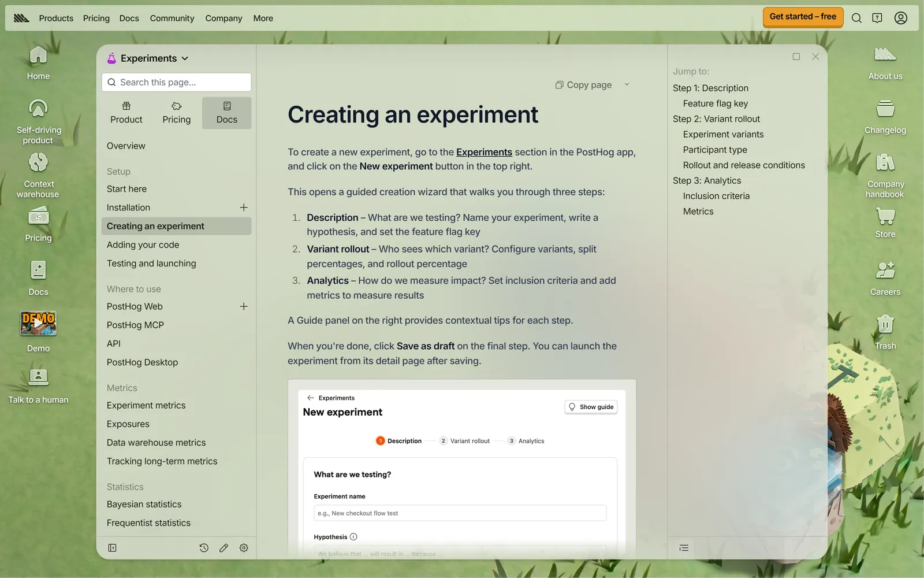This screenshot has height=578, width=924.
Task: Click the edit pencil icon
Action: point(224,548)
